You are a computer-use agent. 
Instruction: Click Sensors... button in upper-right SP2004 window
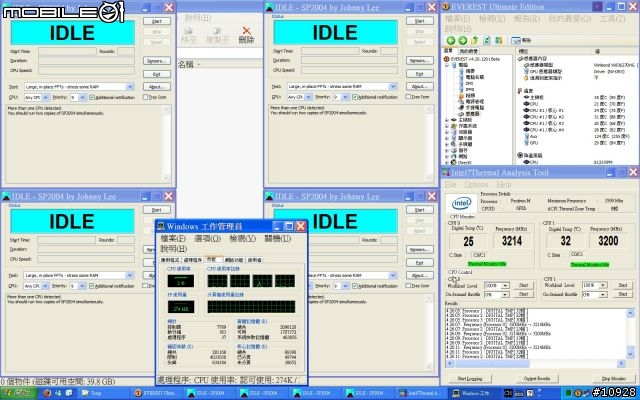click(x=420, y=60)
